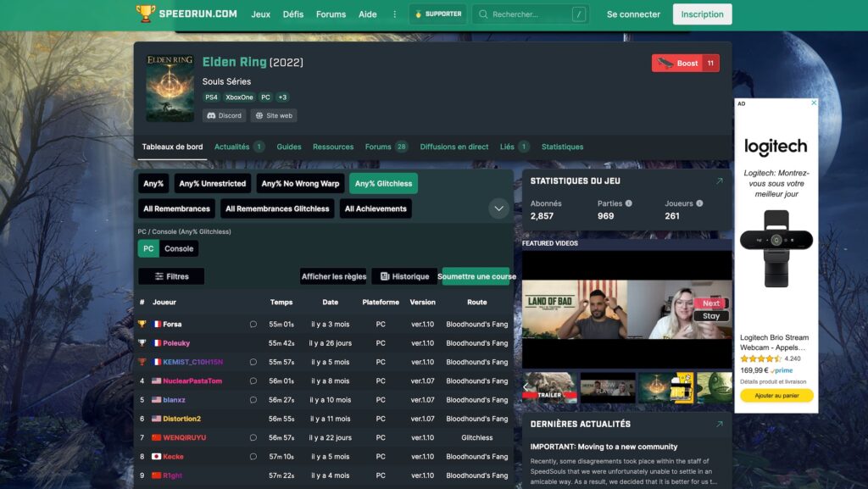Image resolution: width=868 pixels, height=489 pixels.
Task: Switch to the Statistiques tab
Action: [562, 147]
